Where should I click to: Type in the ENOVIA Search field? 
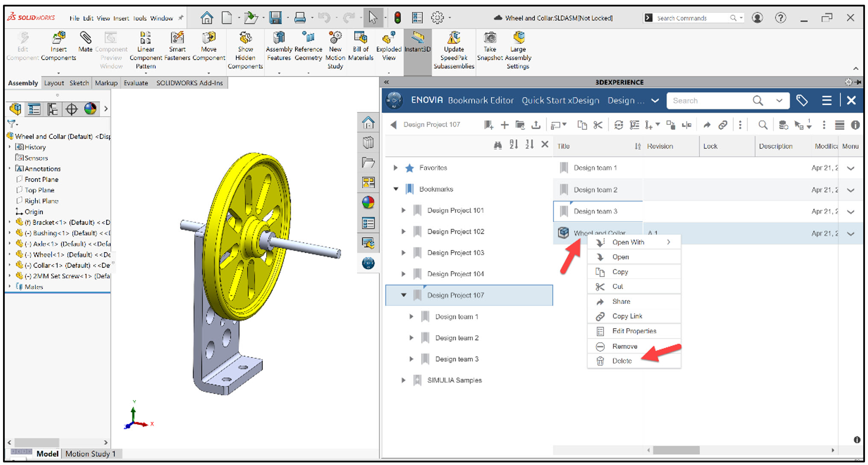709,100
